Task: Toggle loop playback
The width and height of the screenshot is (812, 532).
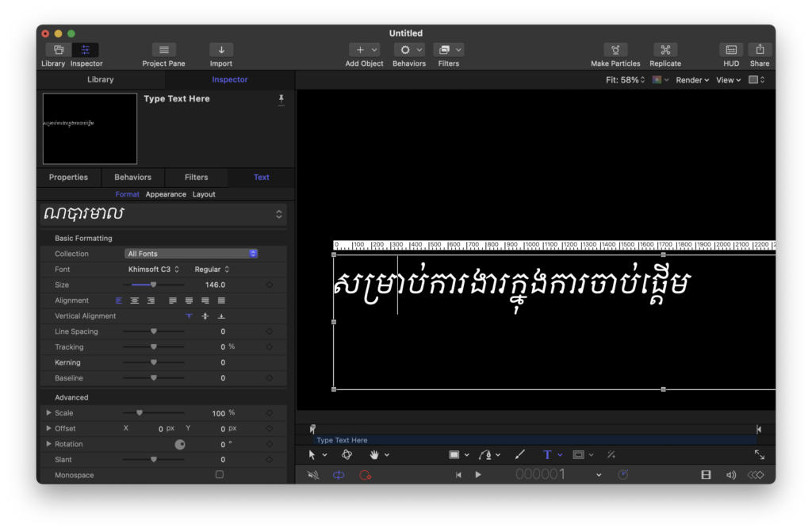Action: coord(339,475)
